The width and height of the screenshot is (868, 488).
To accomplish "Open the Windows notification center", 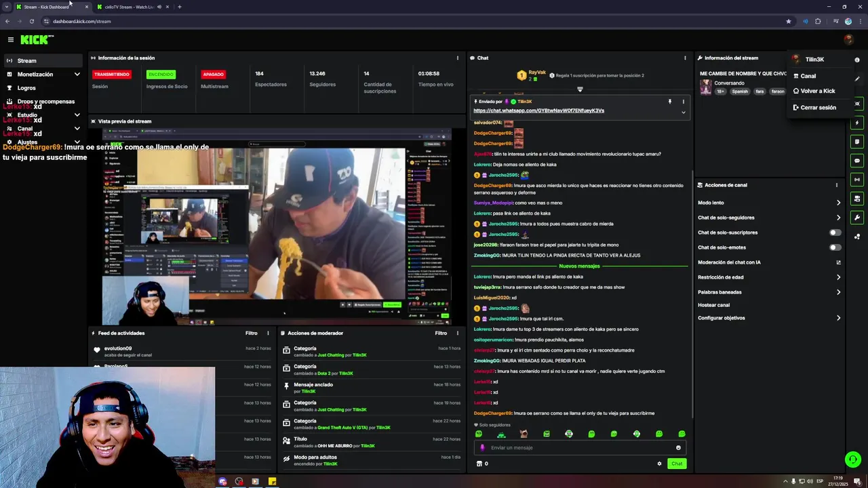I will tap(857, 481).
